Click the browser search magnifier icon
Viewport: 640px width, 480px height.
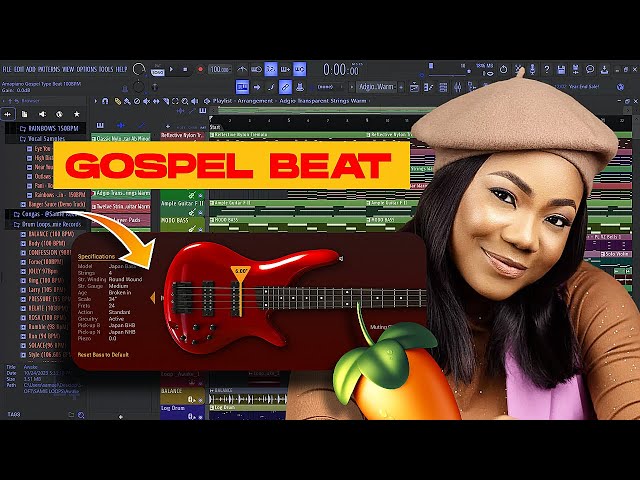81,415
